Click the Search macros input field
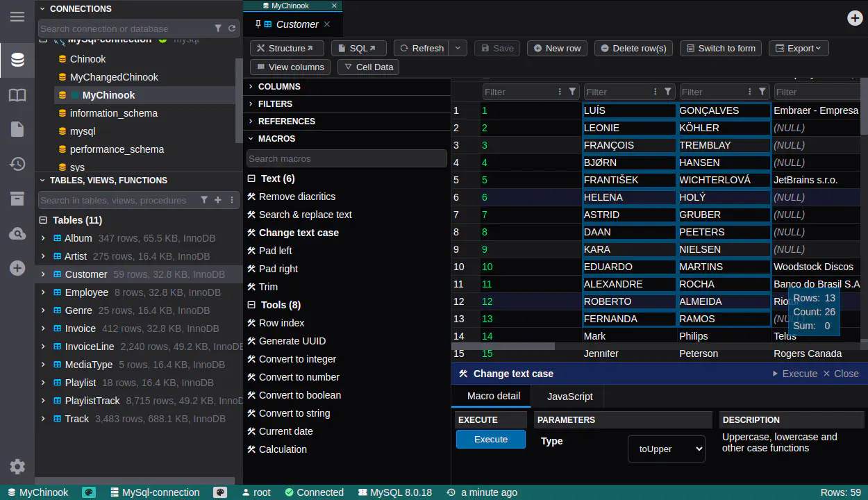The image size is (868, 500). tap(347, 158)
